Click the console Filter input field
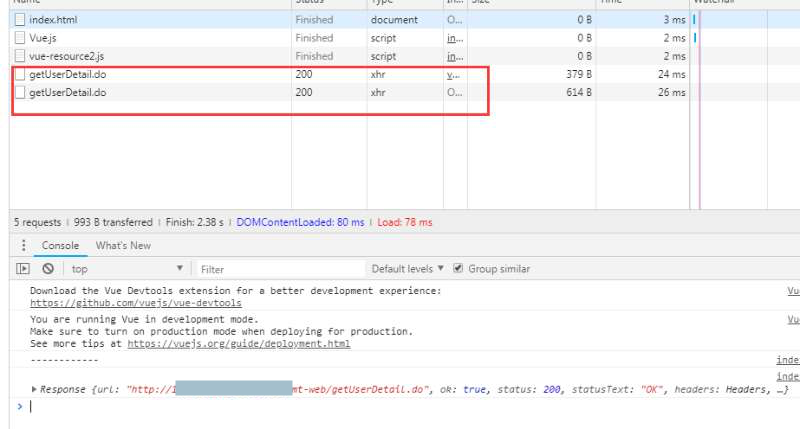This screenshot has height=429, width=800. 280,269
